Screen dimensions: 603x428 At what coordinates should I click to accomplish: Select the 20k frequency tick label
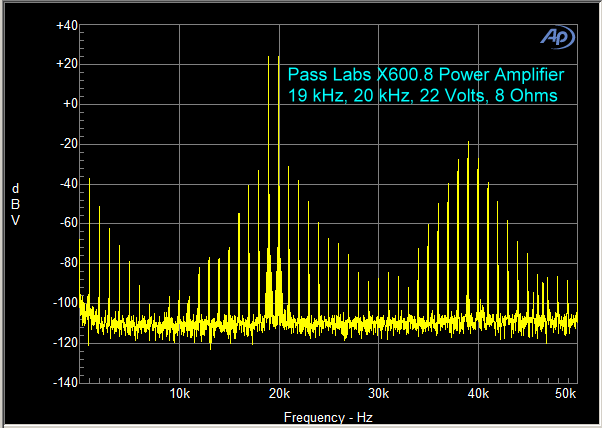[x=279, y=393]
